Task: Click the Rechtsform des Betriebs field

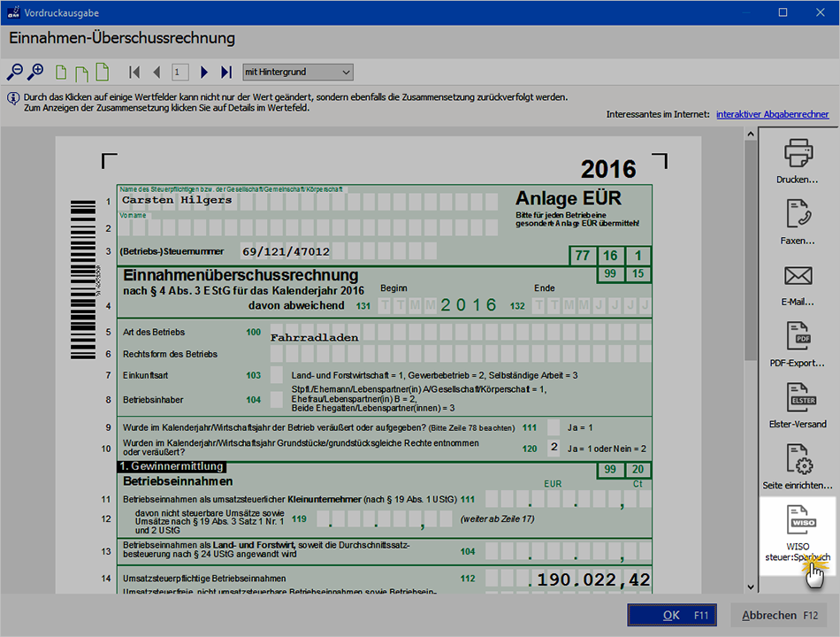Action: 461,353
